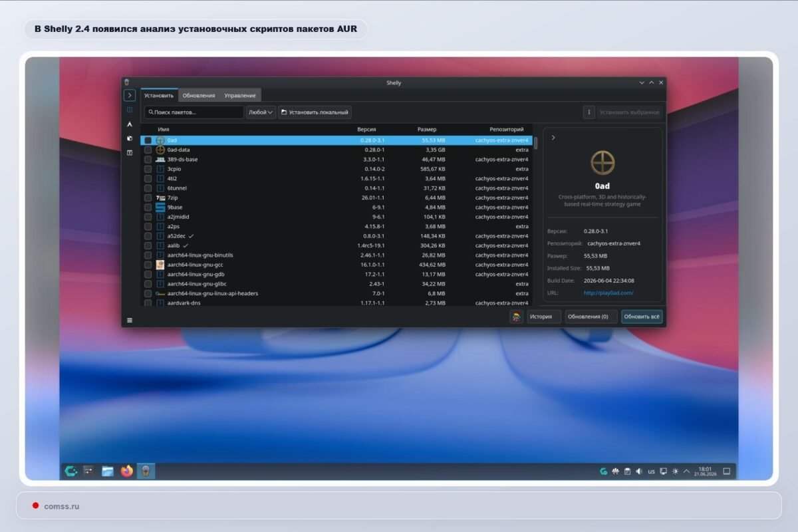Expand the hidden system tray icons arrow
798x532 pixels.
point(687,471)
